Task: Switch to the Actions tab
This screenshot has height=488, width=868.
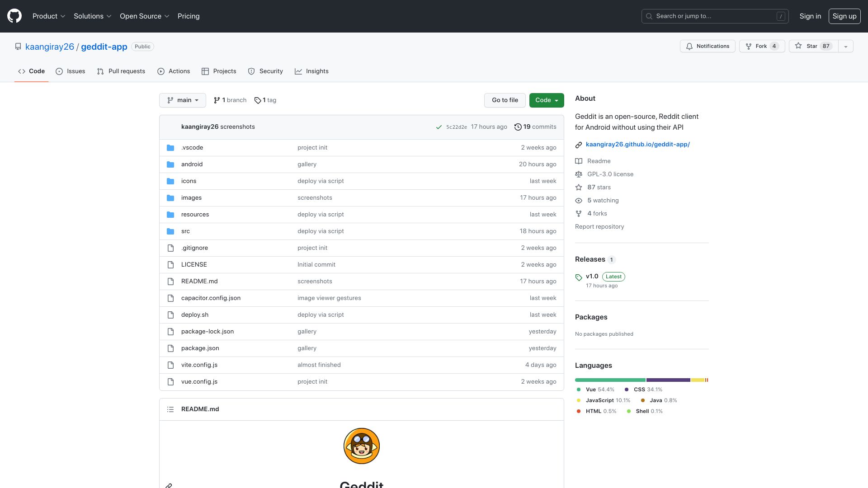Action: coord(174,71)
